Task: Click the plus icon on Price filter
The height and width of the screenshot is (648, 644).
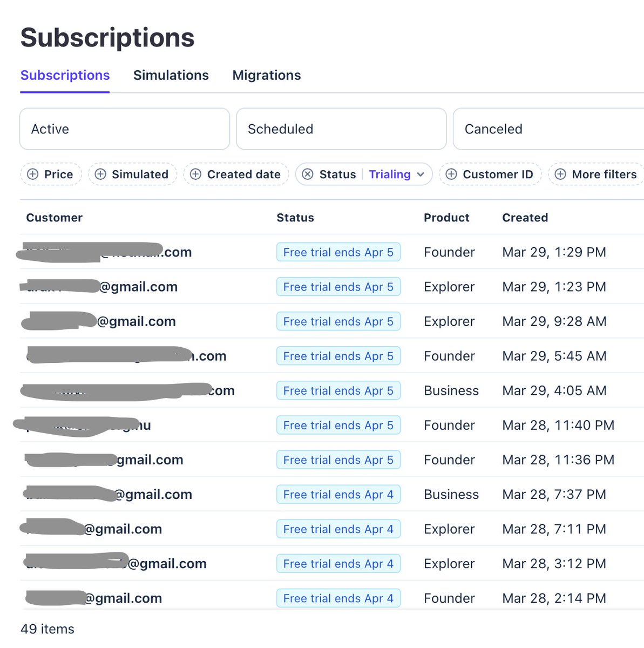Action: pyautogui.click(x=33, y=174)
